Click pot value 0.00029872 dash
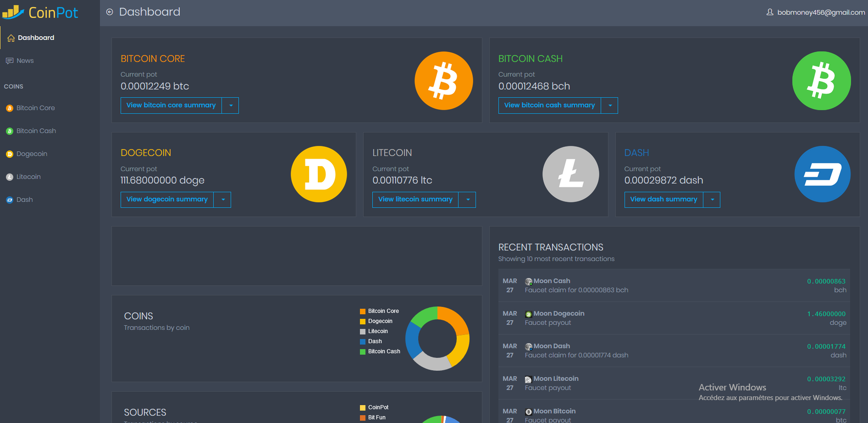The width and height of the screenshot is (868, 423). click(x=664, y=180)
